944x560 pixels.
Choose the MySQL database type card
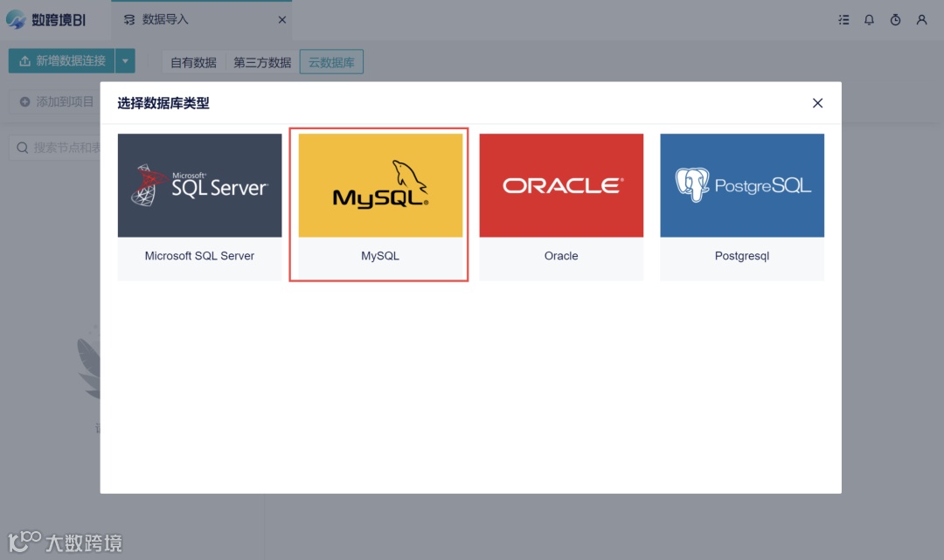(380, 206)
